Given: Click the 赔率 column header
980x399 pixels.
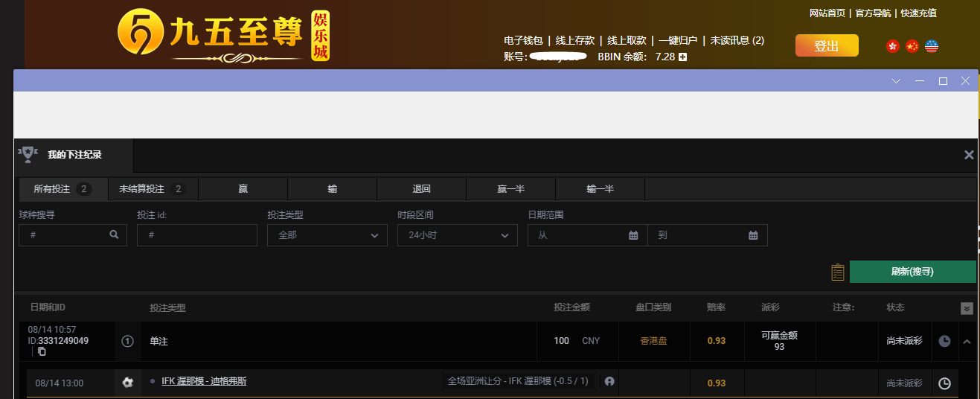Looking at the screenshot, I should [x=716, y=307].
